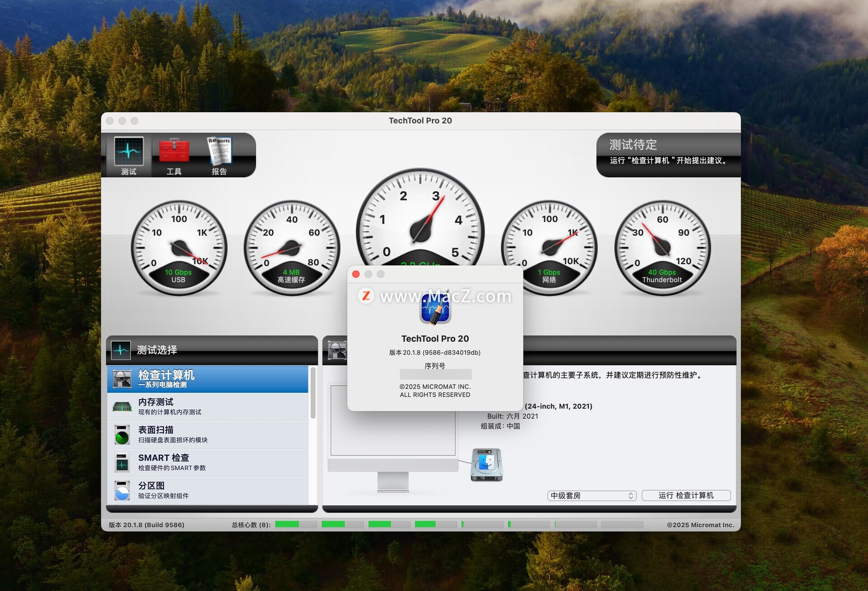868x591 pixels.
Task: Click the TechTool Pro app icon in About dialog
Action: tap(435, 308)
